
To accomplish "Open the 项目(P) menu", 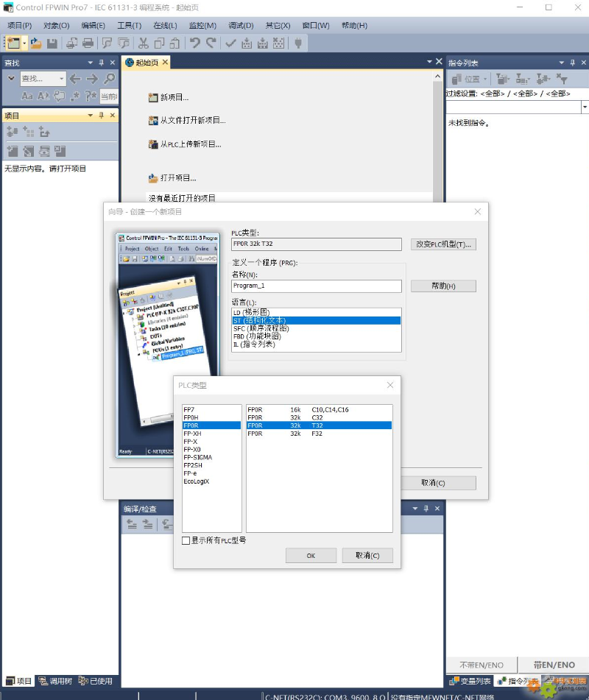I will [20, 26].
